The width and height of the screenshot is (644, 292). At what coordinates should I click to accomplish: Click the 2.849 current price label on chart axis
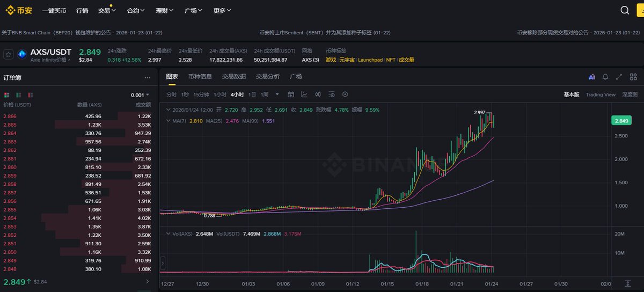(621, 121)
